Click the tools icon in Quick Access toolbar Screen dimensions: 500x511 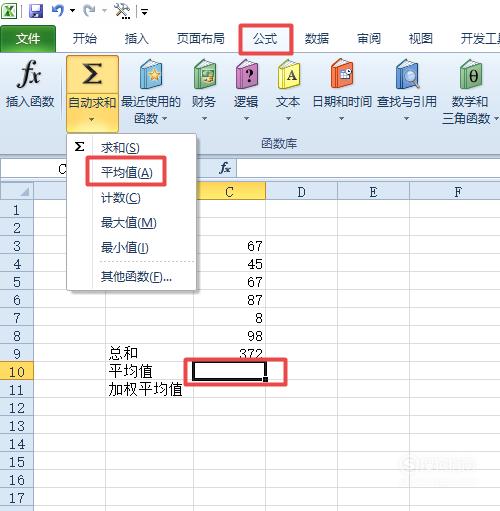coord(122,11)
